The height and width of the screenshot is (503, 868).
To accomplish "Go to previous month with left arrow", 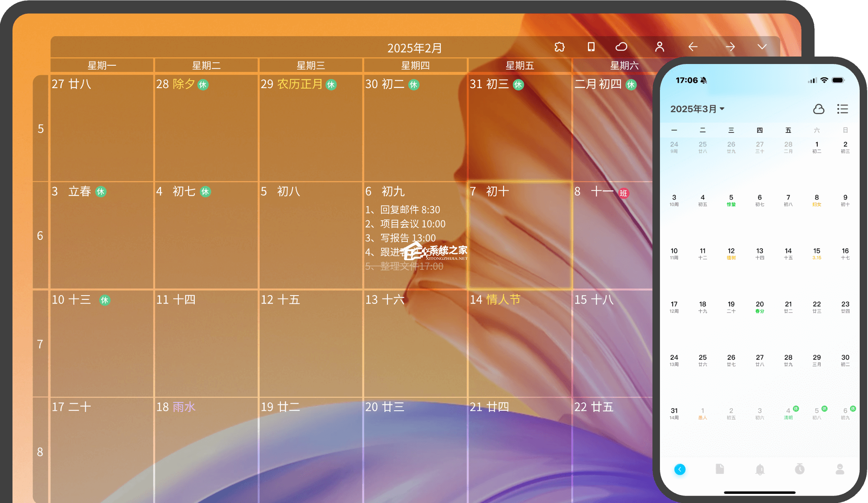I will [693, 47].
